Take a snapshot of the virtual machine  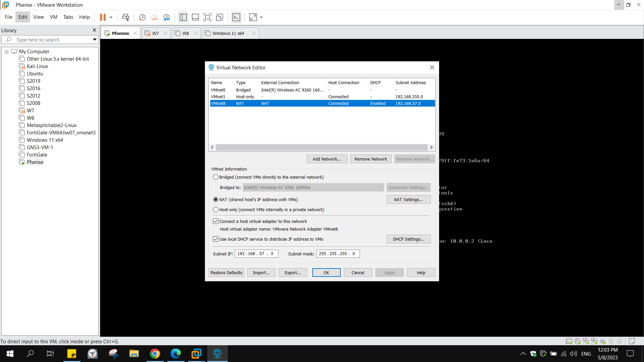[142, 17]
